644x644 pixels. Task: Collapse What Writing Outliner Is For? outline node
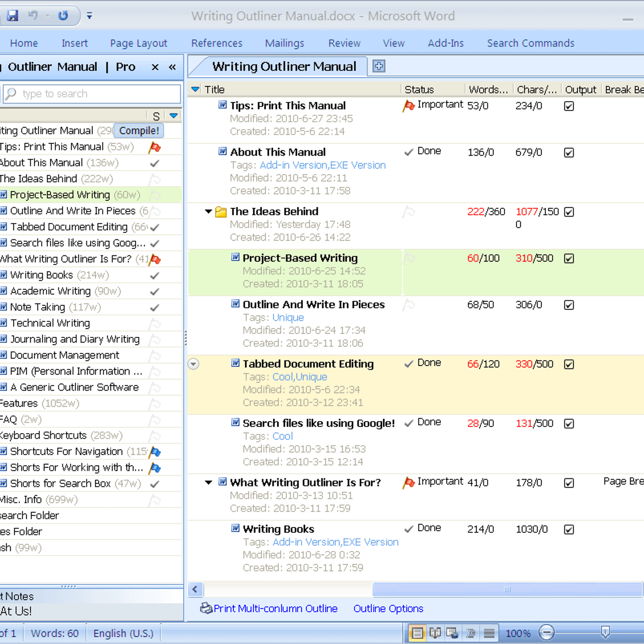click(208, 482)
